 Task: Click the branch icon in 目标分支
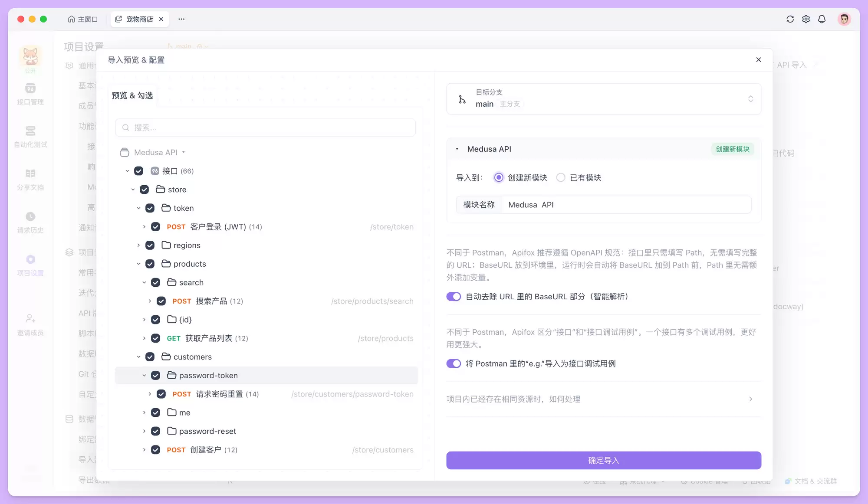(462, 99)
